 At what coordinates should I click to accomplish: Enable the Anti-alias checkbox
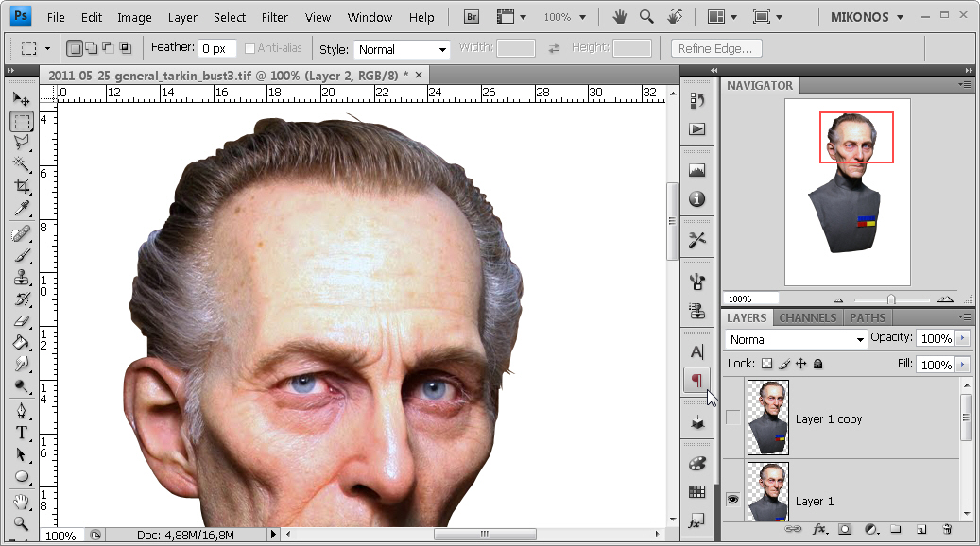250,48
